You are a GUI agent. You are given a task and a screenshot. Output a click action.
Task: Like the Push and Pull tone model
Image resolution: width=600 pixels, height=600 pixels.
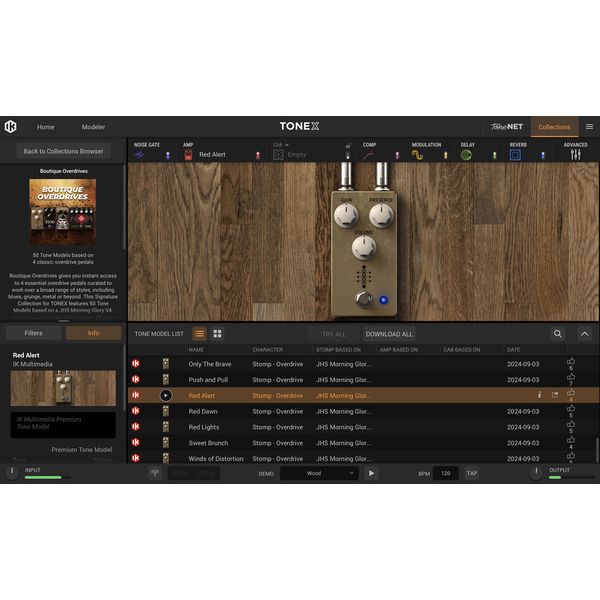point(571,378)
